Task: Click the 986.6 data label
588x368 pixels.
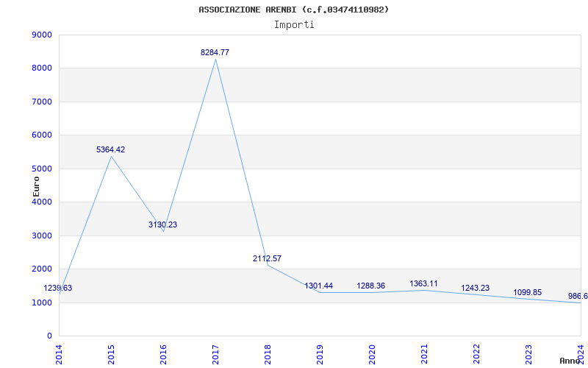Action: (x=578, y=297)
